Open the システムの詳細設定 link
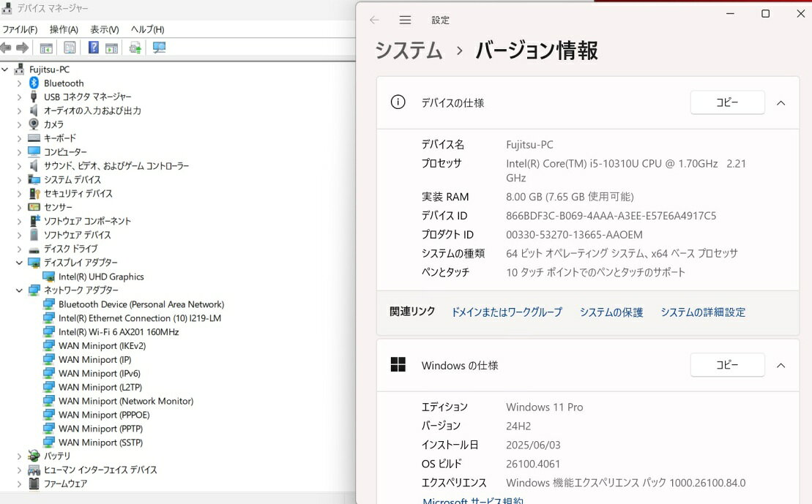 [702, 312]
